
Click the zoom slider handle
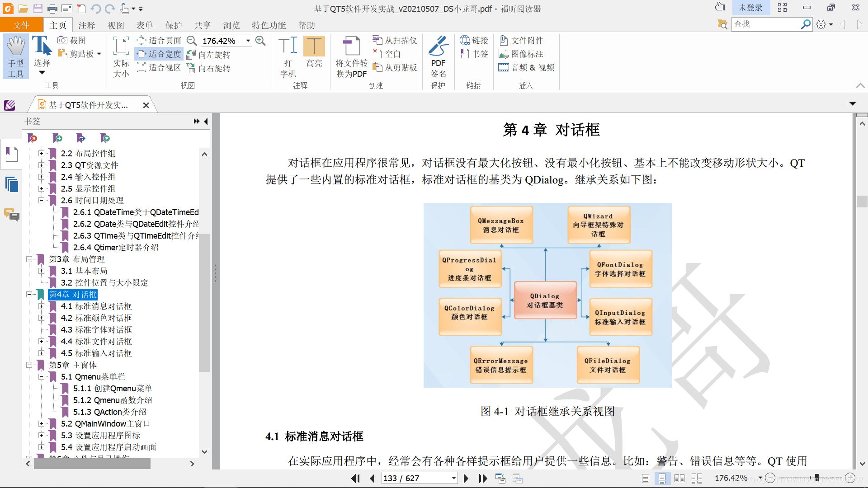coord(816,478)
